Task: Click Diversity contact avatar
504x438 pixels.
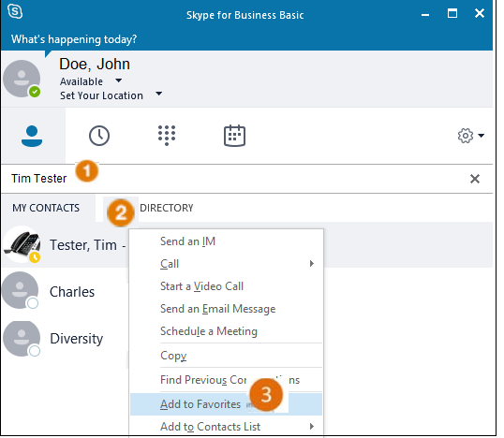Action: [22, 339]
